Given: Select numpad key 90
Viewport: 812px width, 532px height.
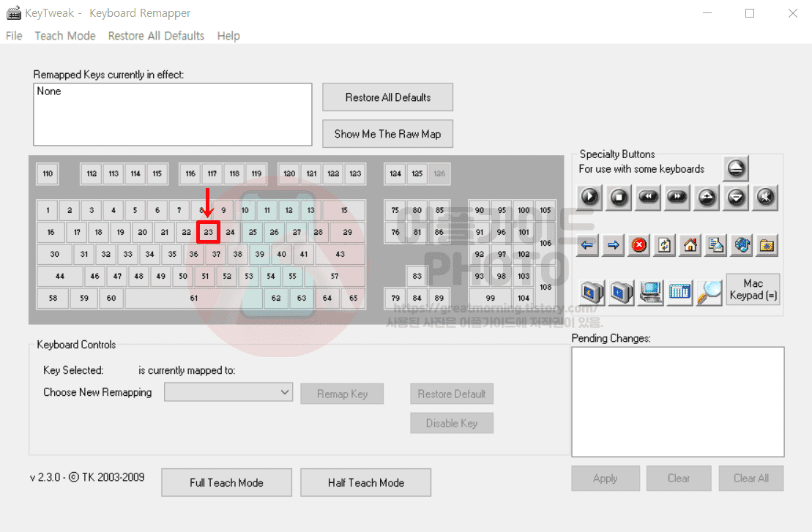Looking at the screenshot, I should click(480, 210).
